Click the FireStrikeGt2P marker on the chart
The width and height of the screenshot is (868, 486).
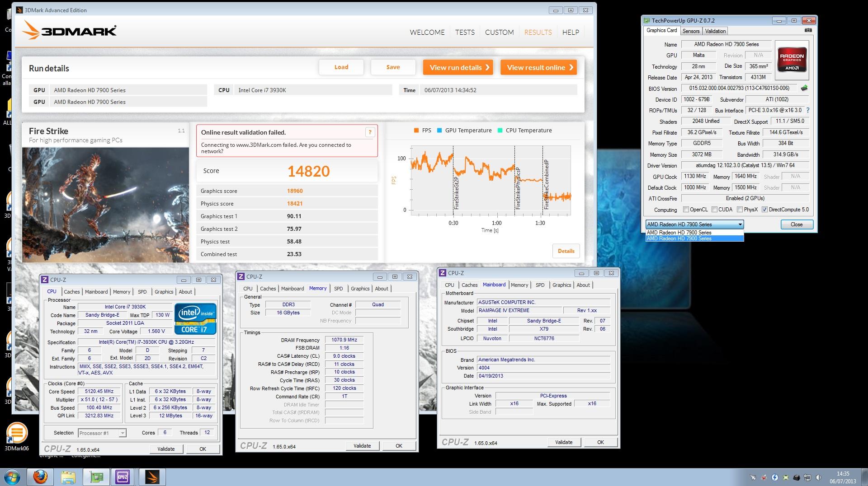[456, 193]
